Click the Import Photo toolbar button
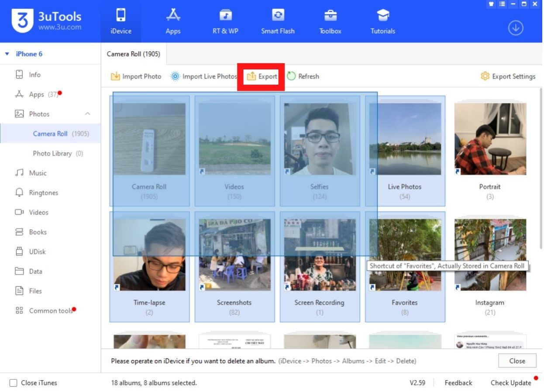 click(136, 76)
